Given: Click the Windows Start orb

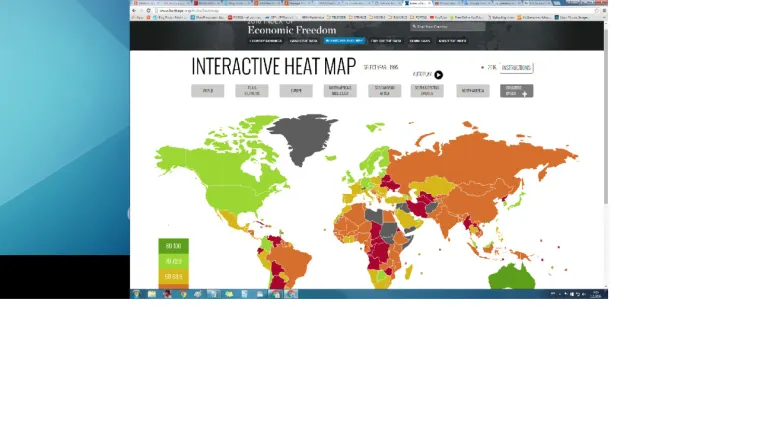Looking at the screenshot, I should pyautogui.click(x=137, y=294).
